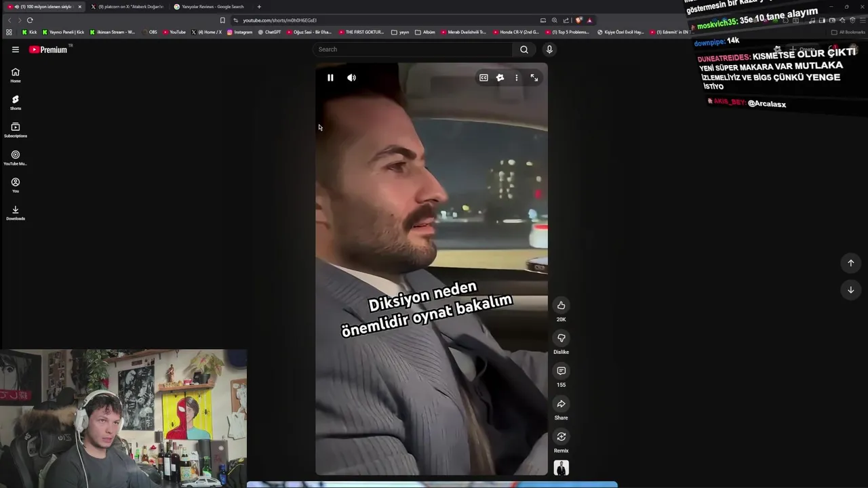Open Downloads in the sidebar
The height and width of the screenshot is (488, 868).
point(15,213)
